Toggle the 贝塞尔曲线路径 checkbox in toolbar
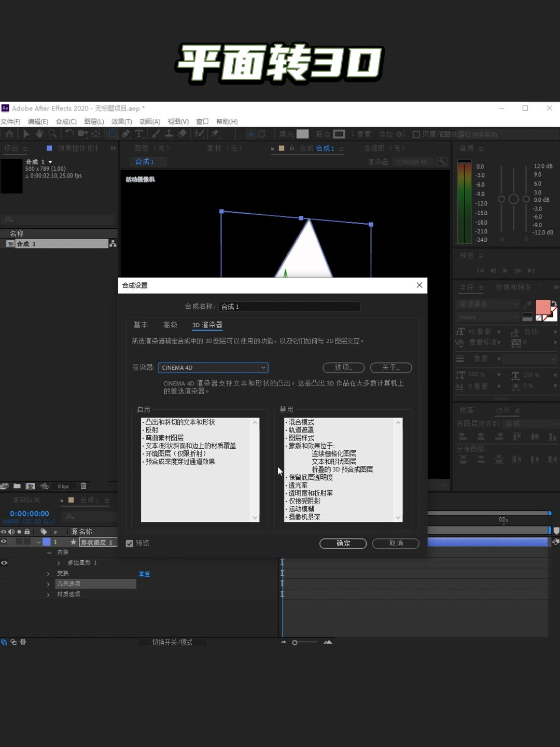Image resolution: width=560 pixels, height=747 pixels. click(416, 134)
